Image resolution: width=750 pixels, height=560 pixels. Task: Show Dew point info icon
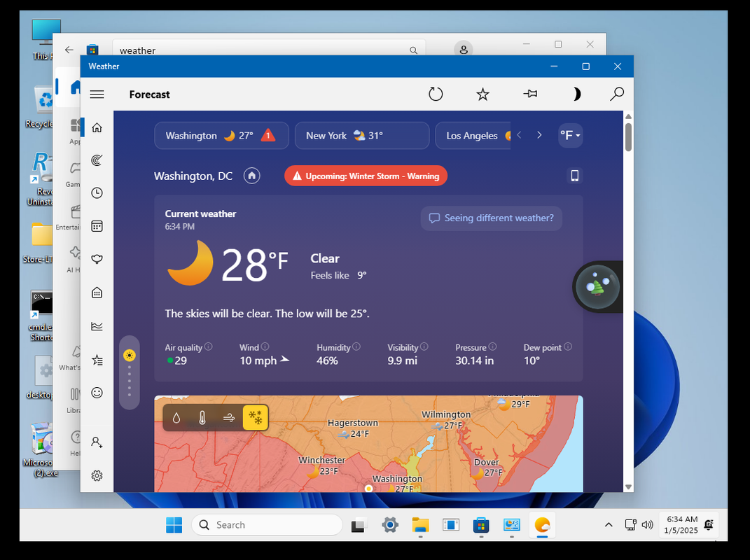pyautogui.click(x=568, y=346)
